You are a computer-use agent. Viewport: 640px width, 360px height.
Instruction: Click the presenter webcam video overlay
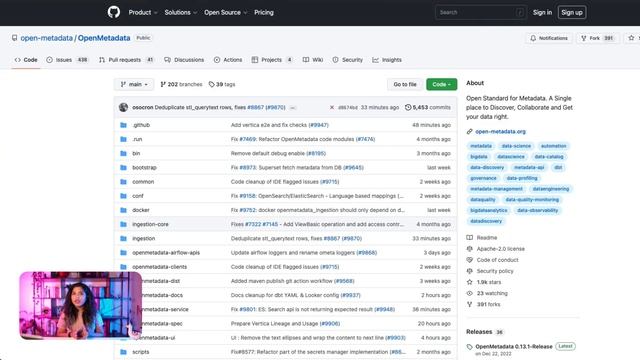click(x=81, y=305)
